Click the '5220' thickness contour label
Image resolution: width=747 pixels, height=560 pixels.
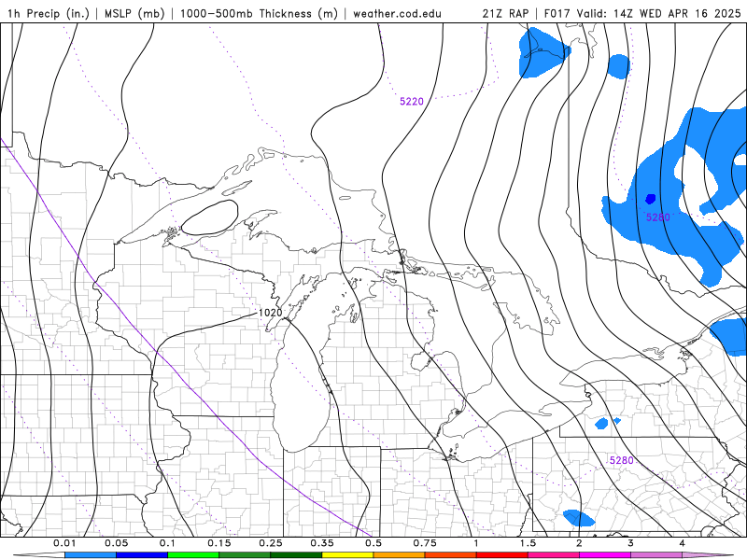pyautogui.click(x=412, y=102)
